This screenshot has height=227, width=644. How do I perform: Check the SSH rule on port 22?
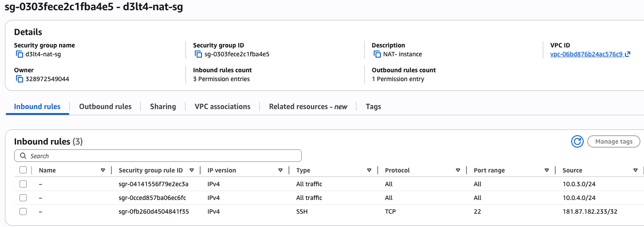(x=23, y=211)
